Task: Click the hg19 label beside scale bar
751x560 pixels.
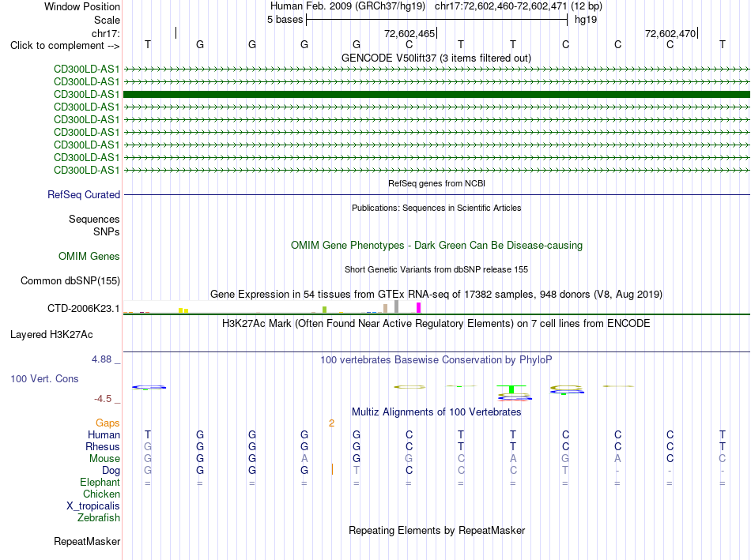Action: coord(586,20)
